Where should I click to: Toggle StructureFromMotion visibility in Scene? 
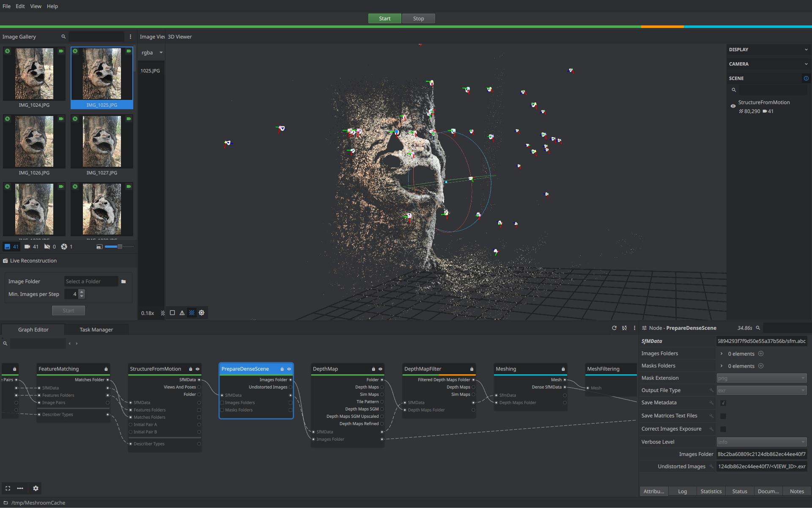[733, 106]
